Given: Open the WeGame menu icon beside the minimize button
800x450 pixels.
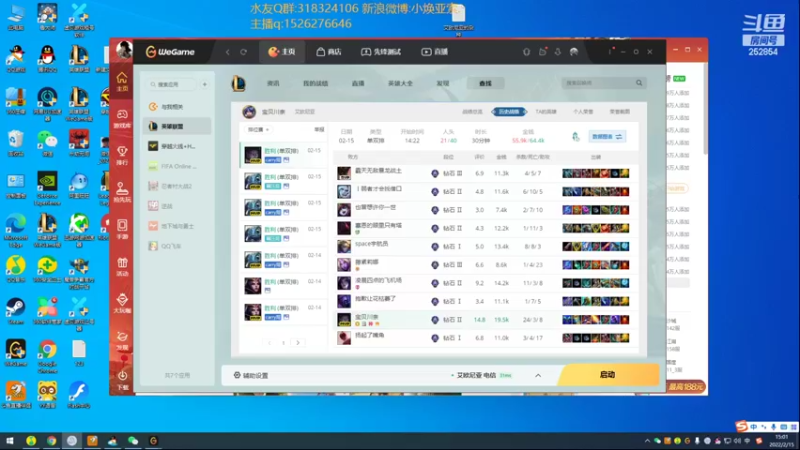Looking at the screenshot, I should [x=610, y=52].
